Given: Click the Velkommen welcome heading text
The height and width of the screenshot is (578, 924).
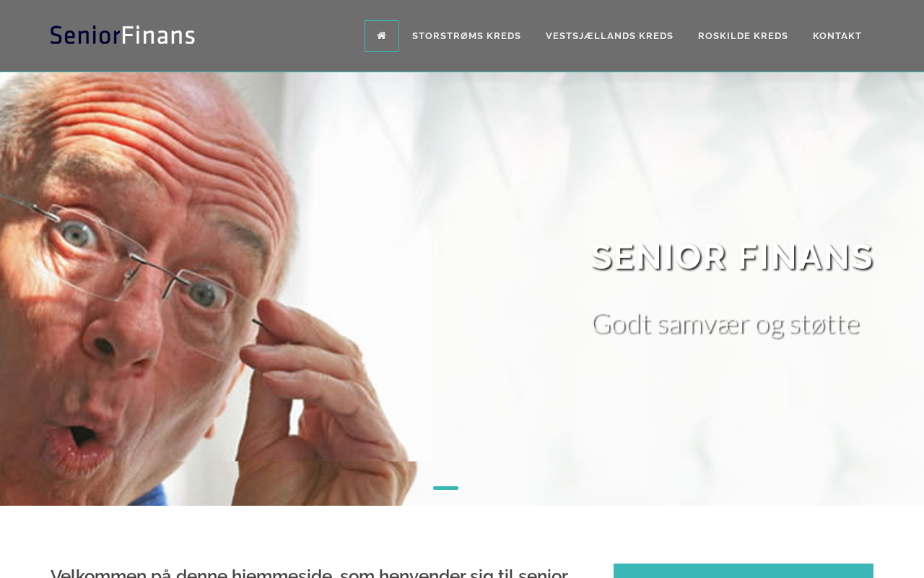Looking at the screenshot, I should pos(309,573).
